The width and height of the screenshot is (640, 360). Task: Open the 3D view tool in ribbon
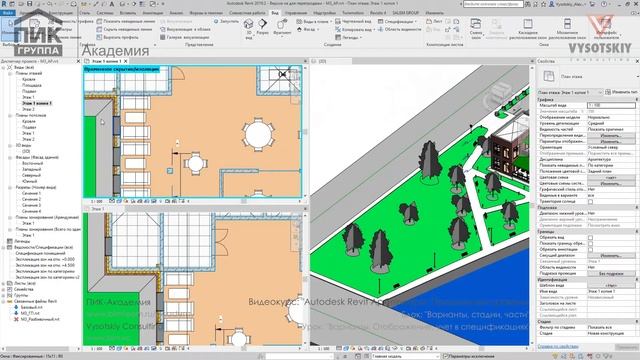click(x=249, y=28)
